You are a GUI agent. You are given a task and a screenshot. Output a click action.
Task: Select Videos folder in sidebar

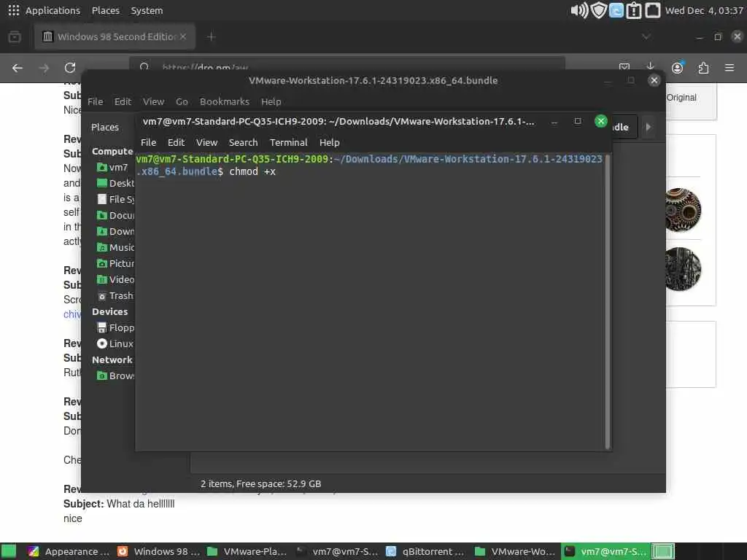115,279
